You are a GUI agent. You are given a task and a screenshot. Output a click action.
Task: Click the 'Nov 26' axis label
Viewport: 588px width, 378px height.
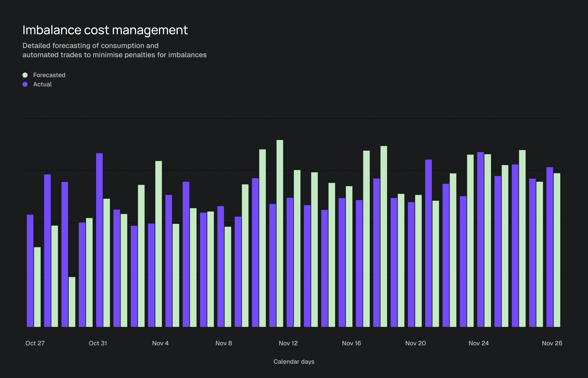click(552, 343)
